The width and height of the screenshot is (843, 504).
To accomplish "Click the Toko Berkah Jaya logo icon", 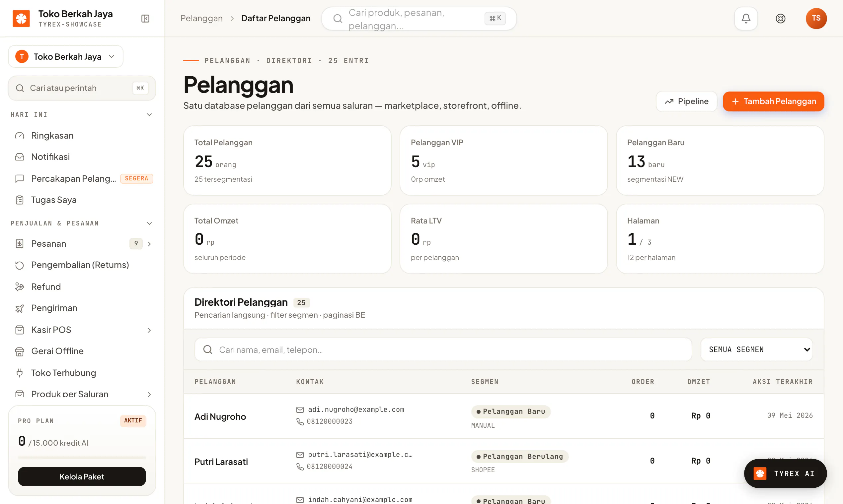I will [21, 18].
